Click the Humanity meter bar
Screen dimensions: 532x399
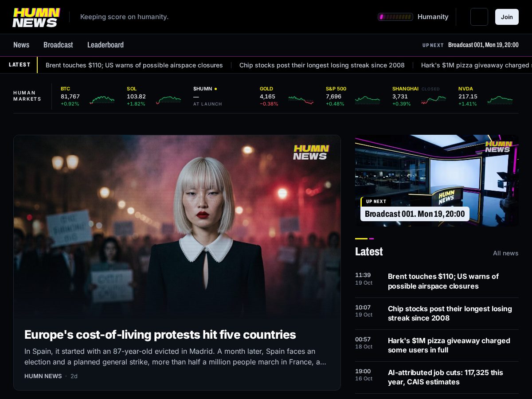click(395, 17)
